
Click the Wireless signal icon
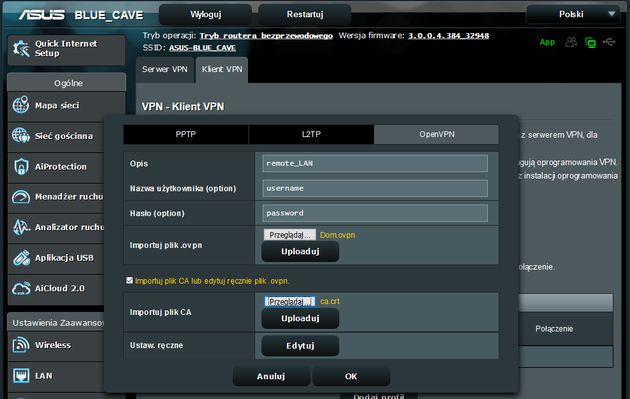tap(21, 345)
